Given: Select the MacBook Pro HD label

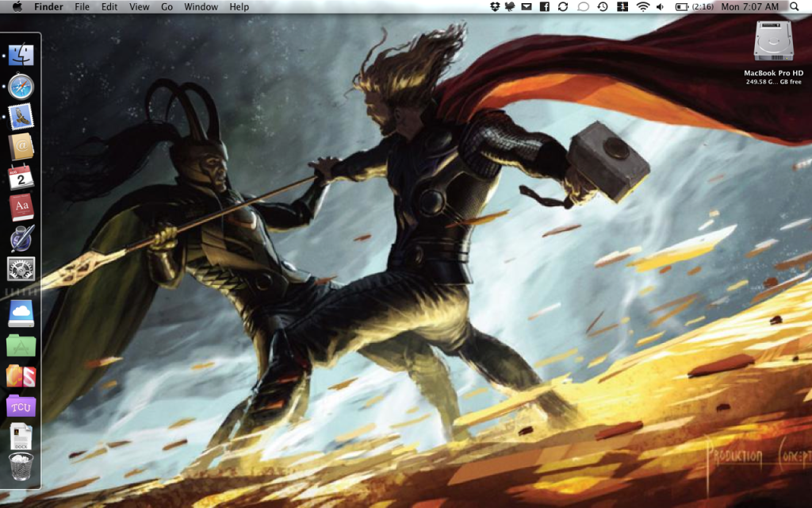Looking at the screenshot, I should coord(774,73).
